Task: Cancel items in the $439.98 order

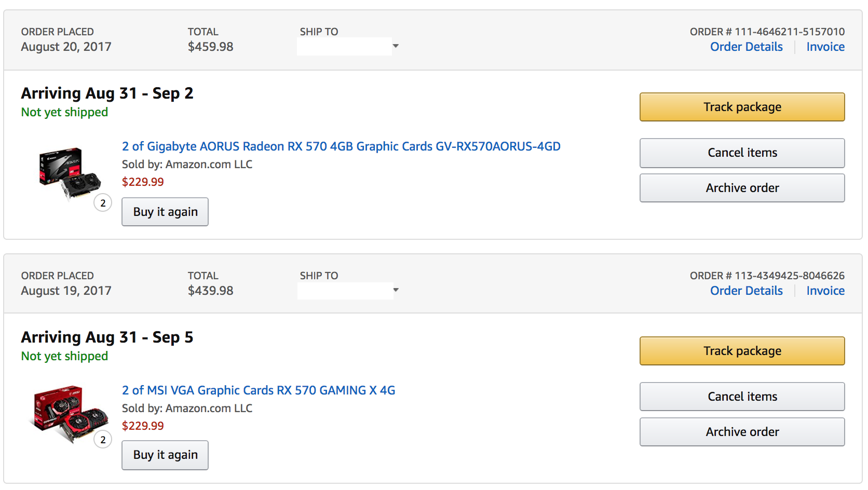Action: point(742,397)
